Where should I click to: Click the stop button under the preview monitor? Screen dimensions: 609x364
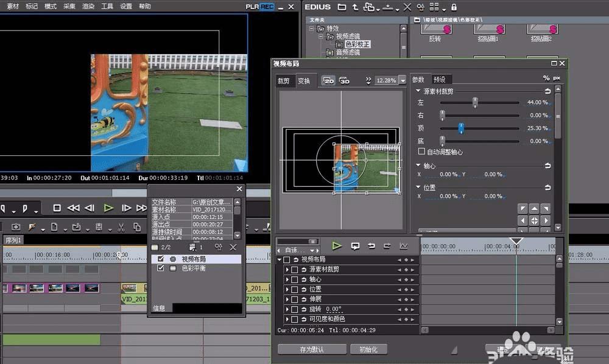pyautogui.click(x=57, y=208)
